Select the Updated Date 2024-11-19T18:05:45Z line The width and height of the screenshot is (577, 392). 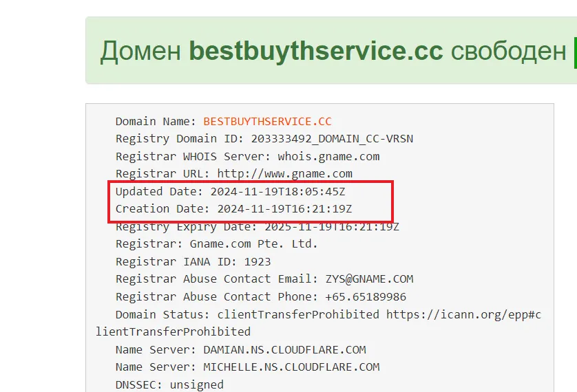[x=231, y=191]
